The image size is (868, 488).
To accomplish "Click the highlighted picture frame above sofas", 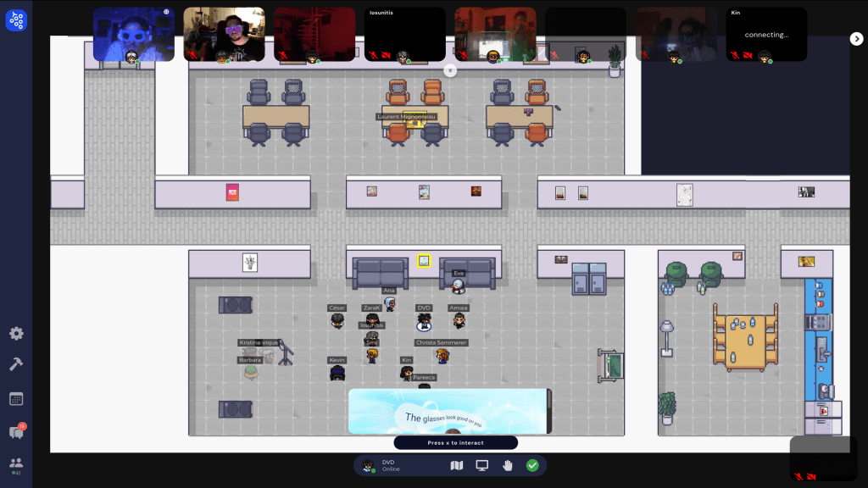I will [x=424, y=261].
